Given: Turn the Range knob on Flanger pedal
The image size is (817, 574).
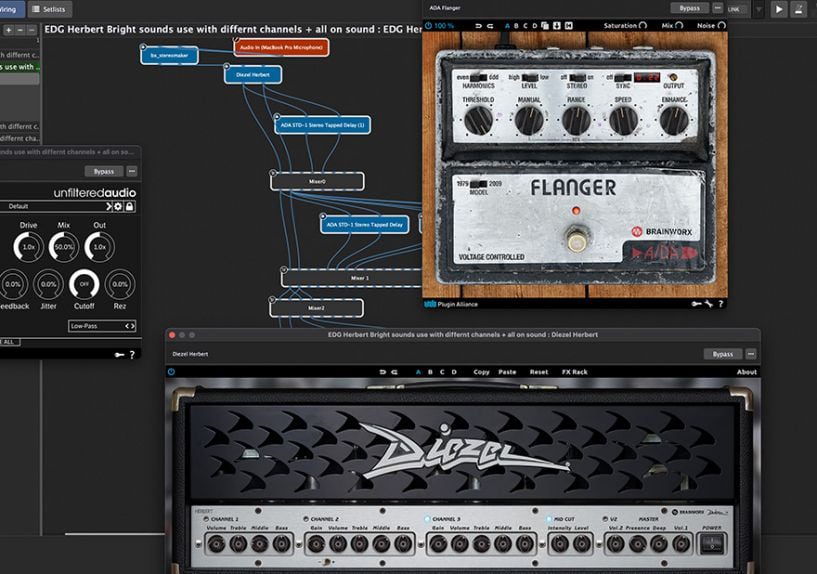Looking at the screenshot, I should coord(576,120).
